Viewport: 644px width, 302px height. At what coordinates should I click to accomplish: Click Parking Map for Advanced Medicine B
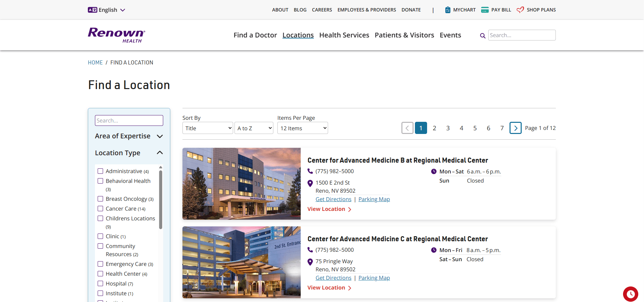click(x=374, y=199)
